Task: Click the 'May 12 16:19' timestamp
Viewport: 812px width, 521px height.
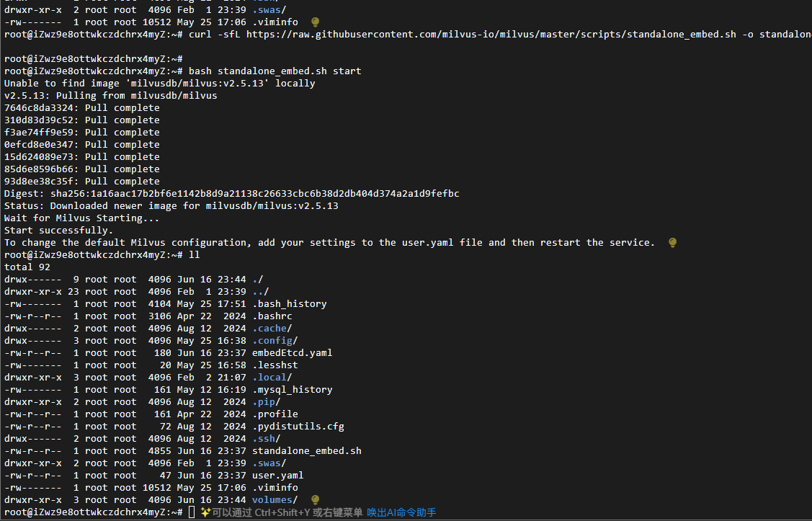Action: coord(212,390)
